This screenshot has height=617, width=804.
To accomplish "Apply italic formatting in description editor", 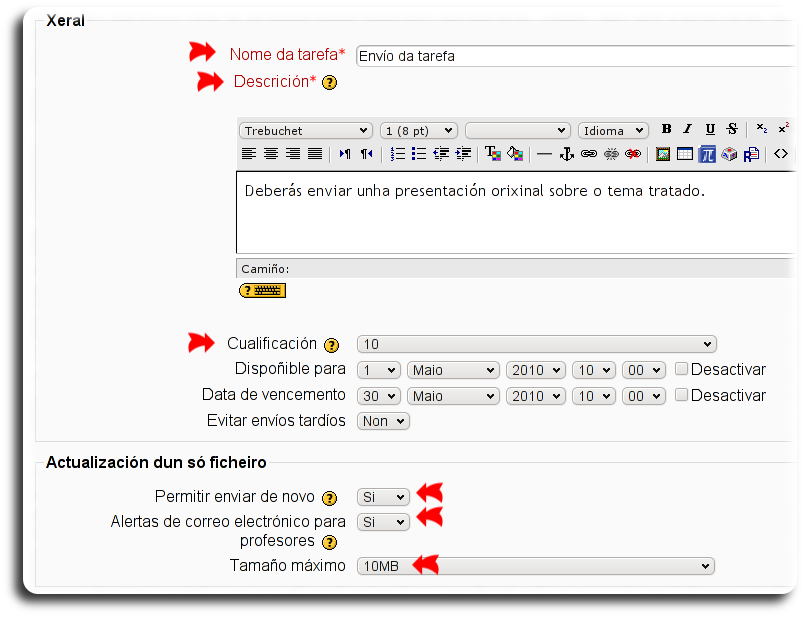I will [x=688, y=130].
